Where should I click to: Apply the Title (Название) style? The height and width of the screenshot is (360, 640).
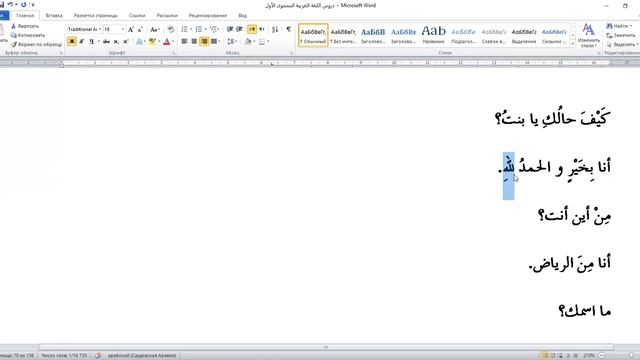pyautogui.click(x=433, y=35)
